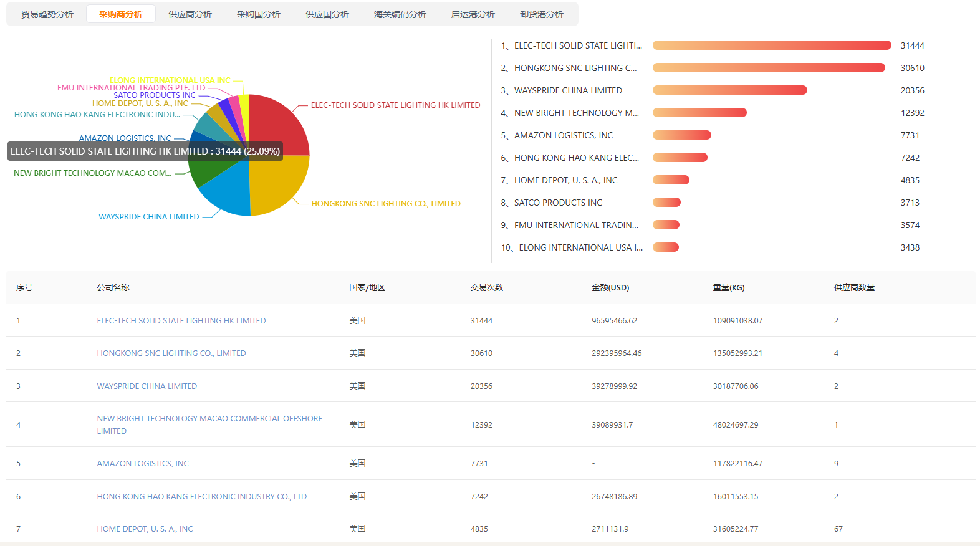Click the HONGKONG SNC LIGHTING pie label
This screenshot has width=980, height=546.
click(386, 204)
